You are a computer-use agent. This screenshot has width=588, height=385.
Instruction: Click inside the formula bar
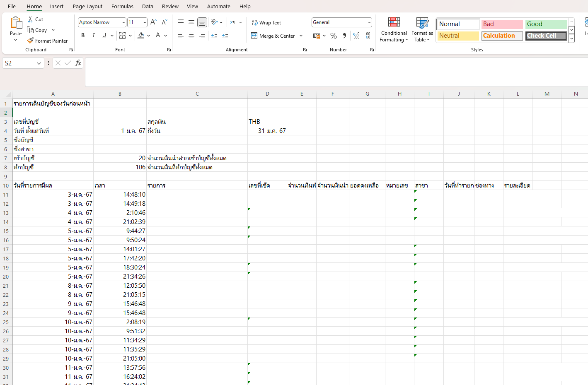pos(336,72)
